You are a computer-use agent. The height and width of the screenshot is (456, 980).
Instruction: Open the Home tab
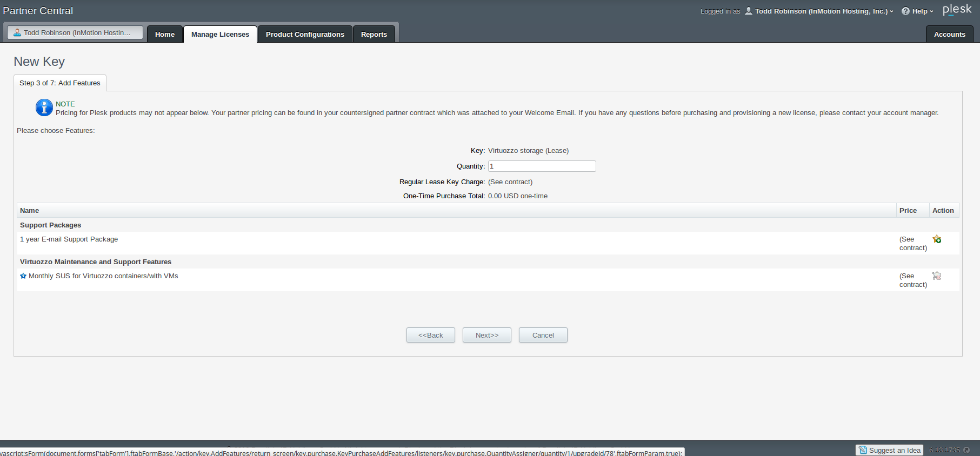(x=165, y=34)
